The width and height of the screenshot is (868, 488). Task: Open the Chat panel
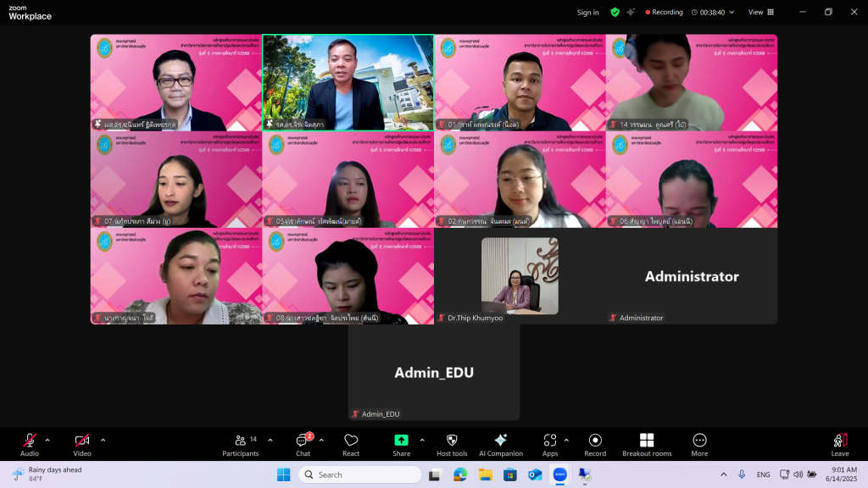pos(303,444)
